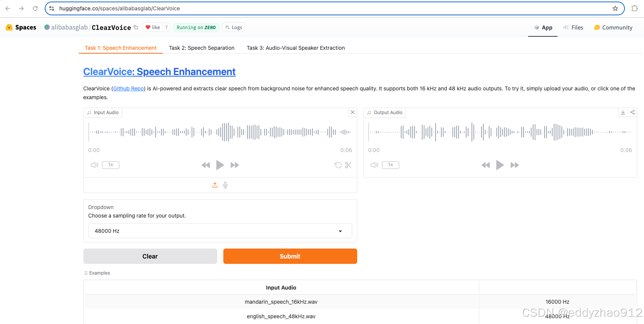Like the ClearVoice space
The image size is (644, 324).
tap(153, 27)
